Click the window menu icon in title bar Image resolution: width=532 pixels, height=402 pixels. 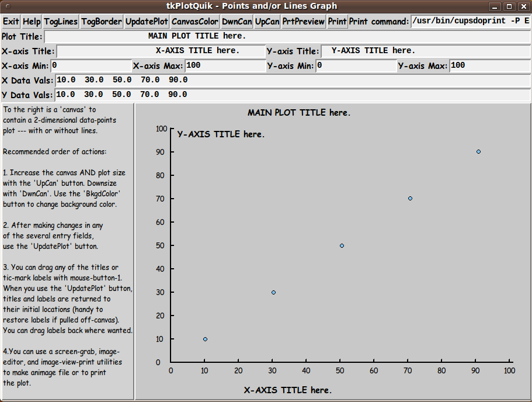point(8,6)
